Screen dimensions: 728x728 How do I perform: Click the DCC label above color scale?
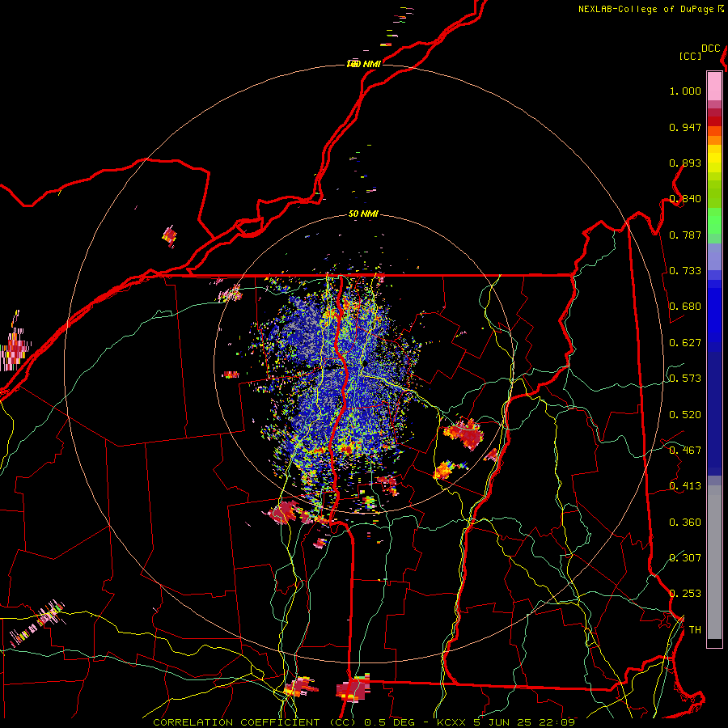point(711,49)
